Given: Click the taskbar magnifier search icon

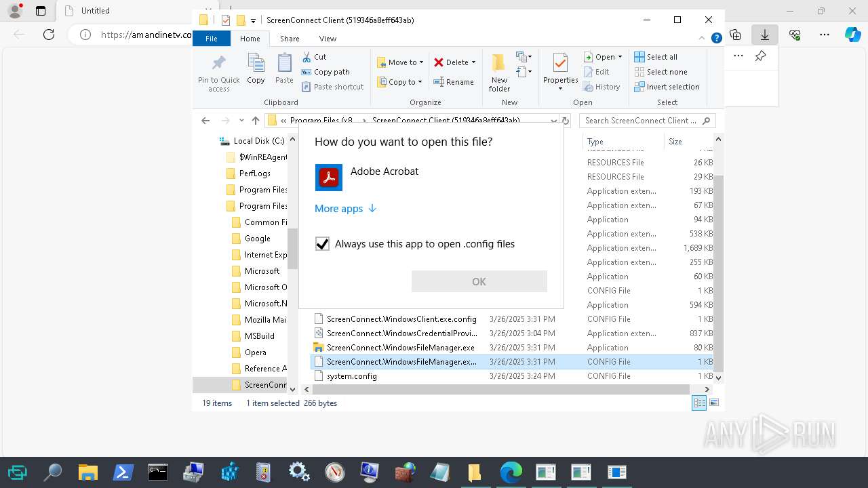Looking at the screenshot, I should click(x=52, y=472).
